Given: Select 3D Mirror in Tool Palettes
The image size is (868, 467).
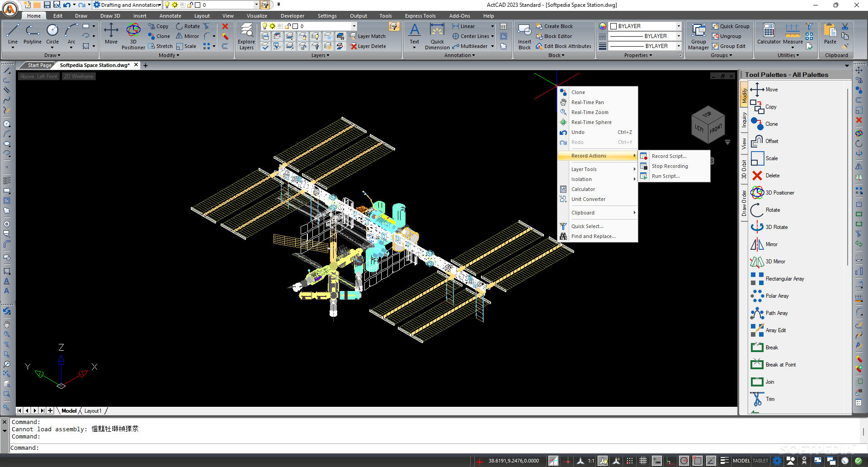Looking at the screenshot, I should 768,262.
